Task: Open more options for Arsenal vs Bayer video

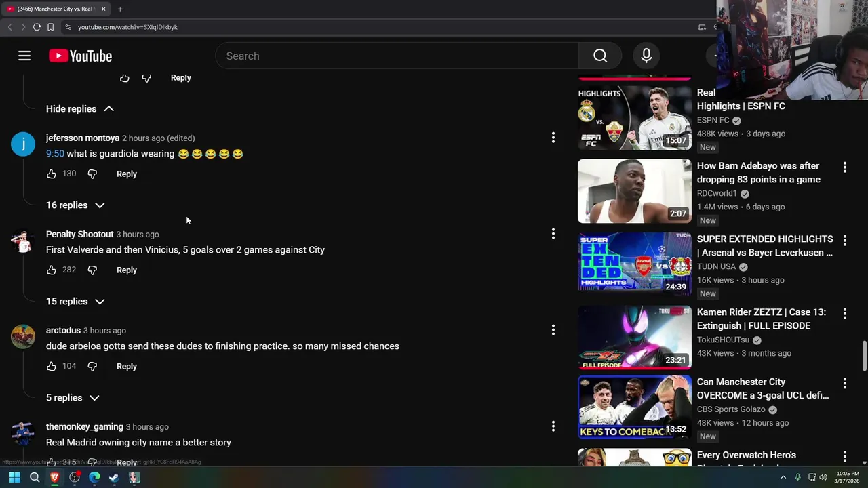Action: 845,240
